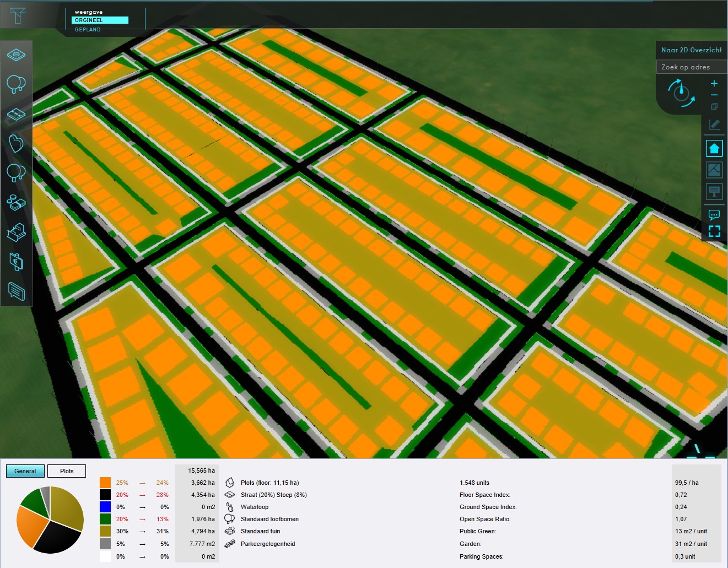Screen dimensions: 728x568
Task: Select the ruler measurement tool
Action: pyautogui.click(x=714, y=125)
